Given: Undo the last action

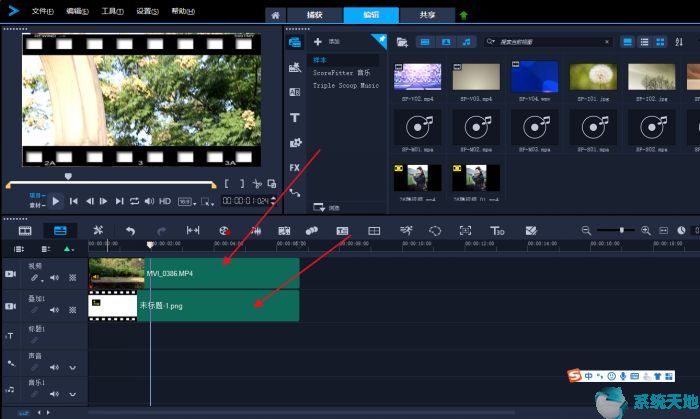Looking at the screenshot, I should pos(130,231).
